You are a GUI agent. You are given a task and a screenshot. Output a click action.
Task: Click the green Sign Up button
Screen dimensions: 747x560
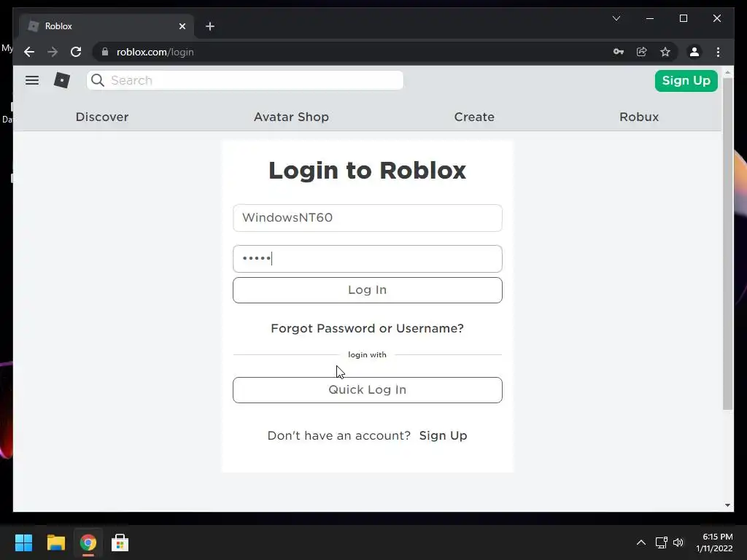(686, 80)
